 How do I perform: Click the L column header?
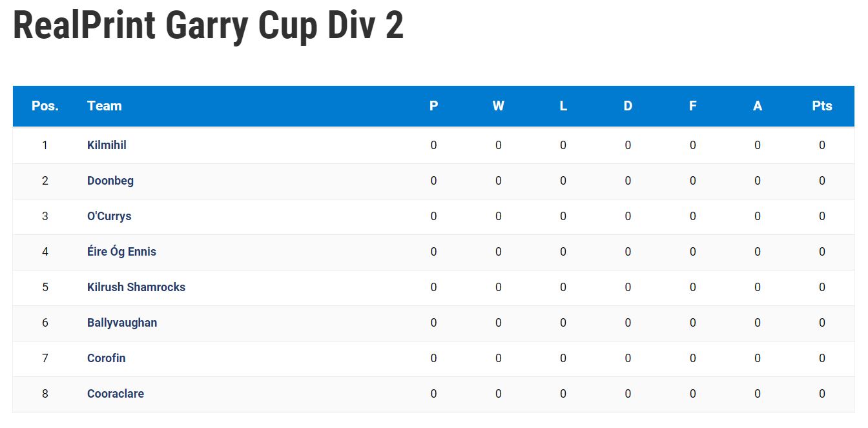point(563,106)
